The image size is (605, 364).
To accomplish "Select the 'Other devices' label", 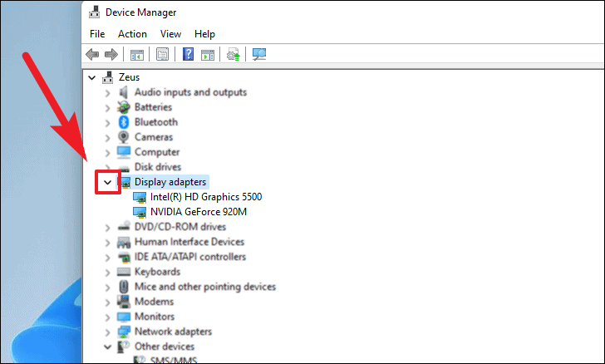I will (165, 347).
